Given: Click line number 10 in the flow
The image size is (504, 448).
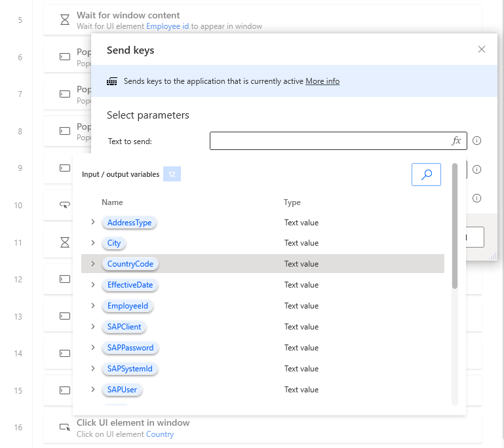Looking at the screenshot, I should tap(18, 205).
